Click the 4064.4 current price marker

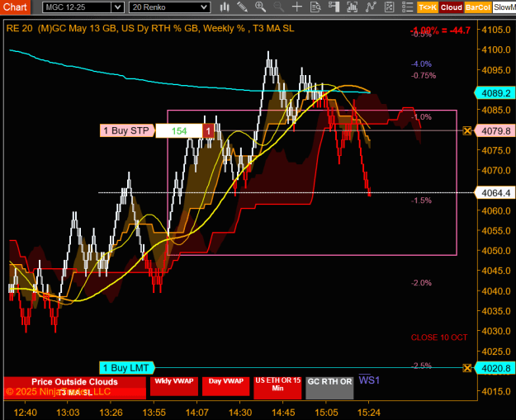[495, 193]
